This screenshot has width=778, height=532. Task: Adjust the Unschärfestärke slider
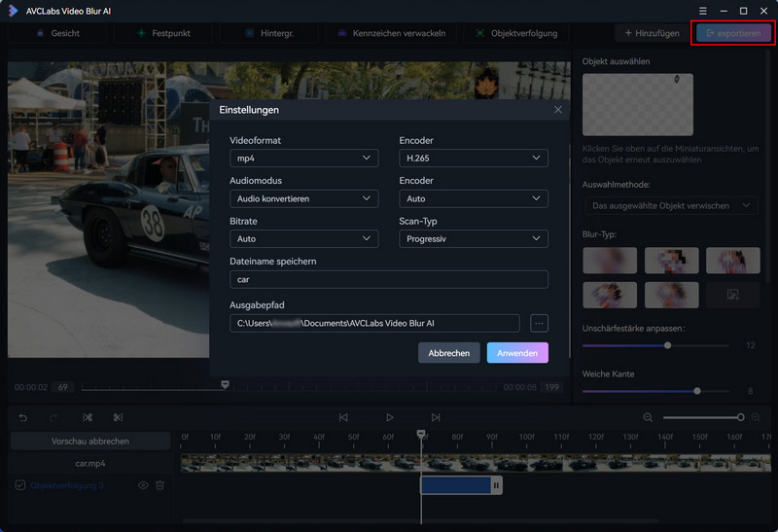click(x=667, y=345)
